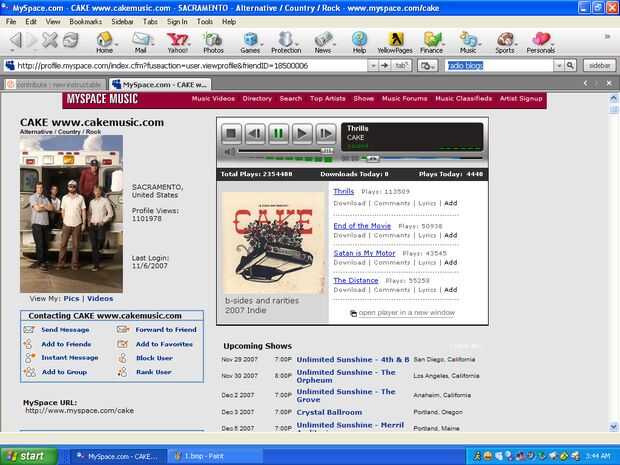This screenshot has height=465, width=620.
Task: Open the Sidebar menu
Action: click(122, 22)
